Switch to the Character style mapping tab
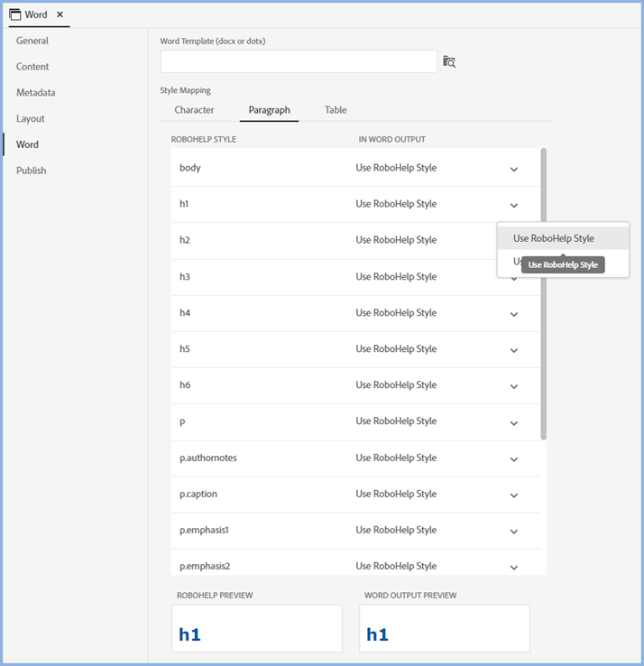This screenshot has height=666, width=644. [x=194, y=110]
